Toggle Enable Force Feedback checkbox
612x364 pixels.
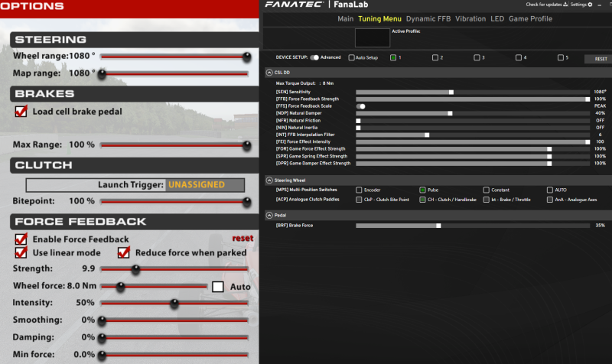point(21,239)
